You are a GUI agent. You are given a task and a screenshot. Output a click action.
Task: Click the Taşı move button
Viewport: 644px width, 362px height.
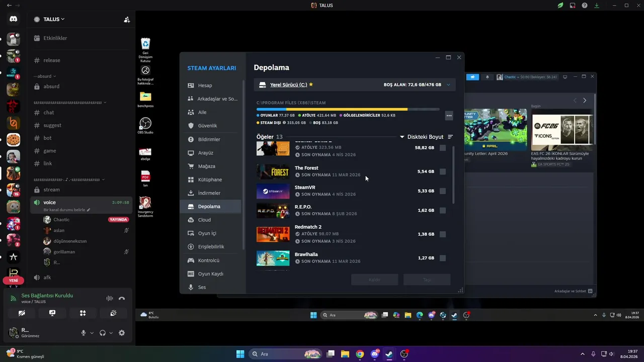coord(427,280)
